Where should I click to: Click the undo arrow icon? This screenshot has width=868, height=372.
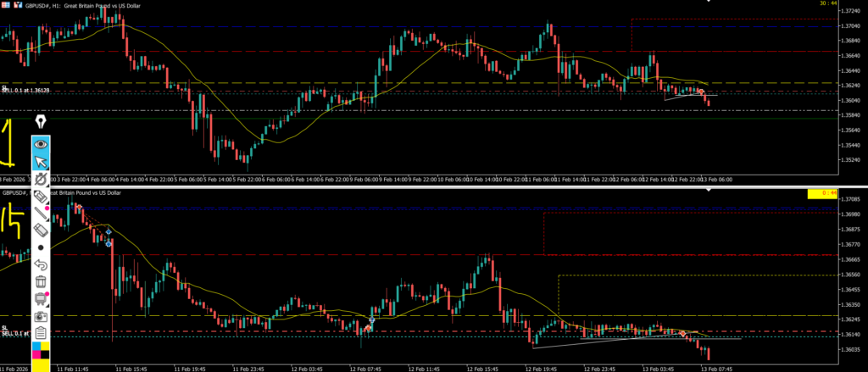[x=40, y=264]
